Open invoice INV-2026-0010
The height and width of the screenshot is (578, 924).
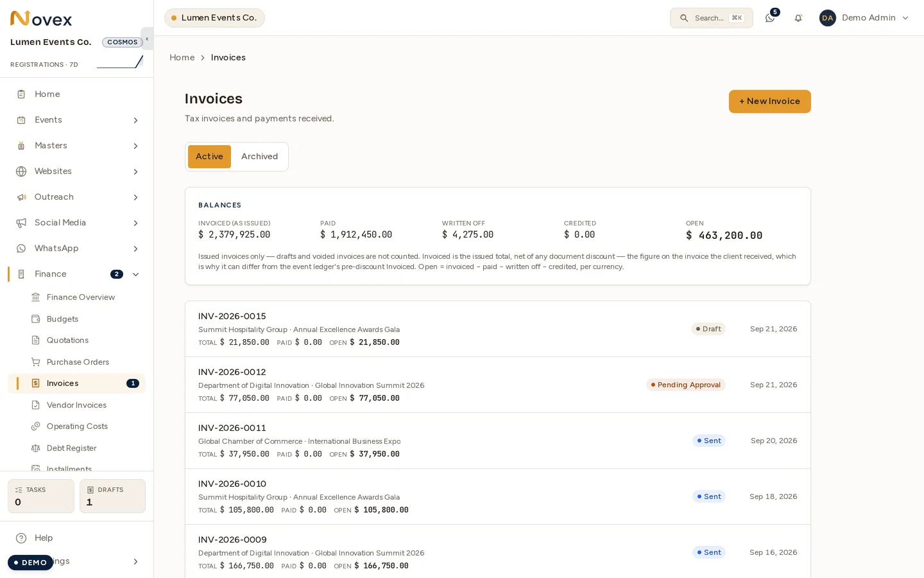[x=498, y=496]
